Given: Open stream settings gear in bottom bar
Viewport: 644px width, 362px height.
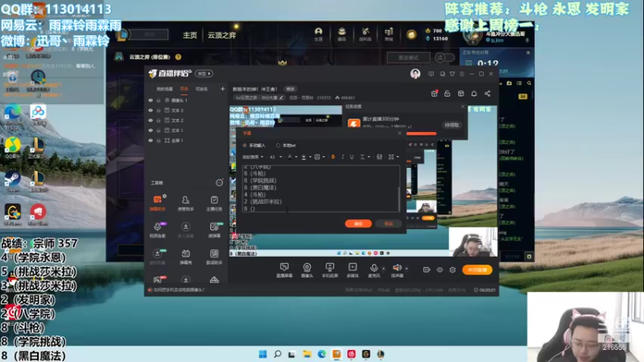Looking at the screenshot, I should (452, 269).
